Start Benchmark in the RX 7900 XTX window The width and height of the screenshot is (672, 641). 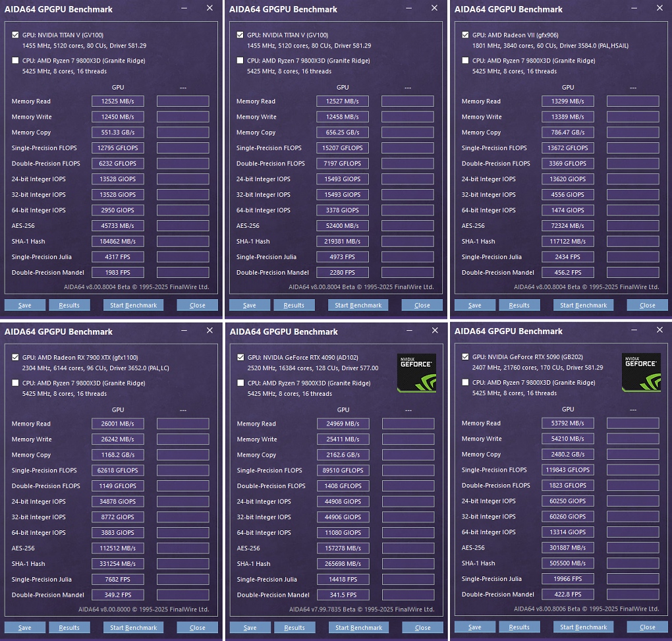pos(133,627)
